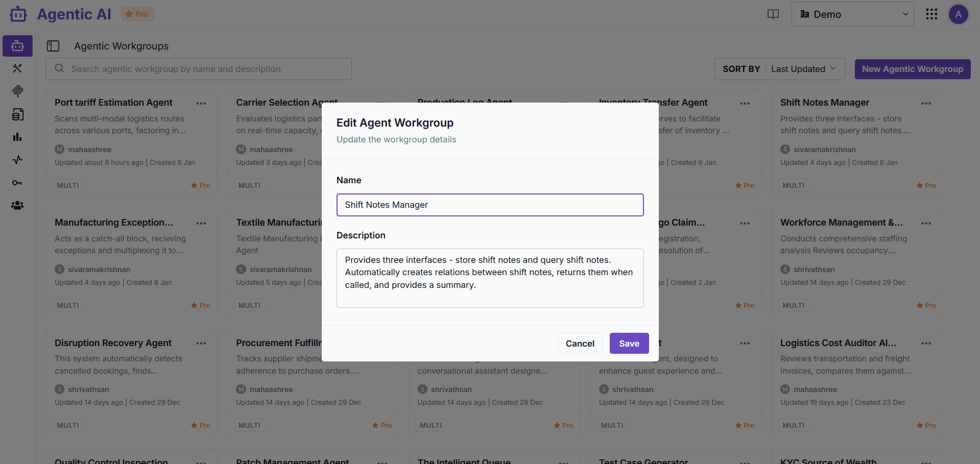Screen dimensions: 980x464
Task: Open the datasets database icon
Action: [x=17, y=114]
